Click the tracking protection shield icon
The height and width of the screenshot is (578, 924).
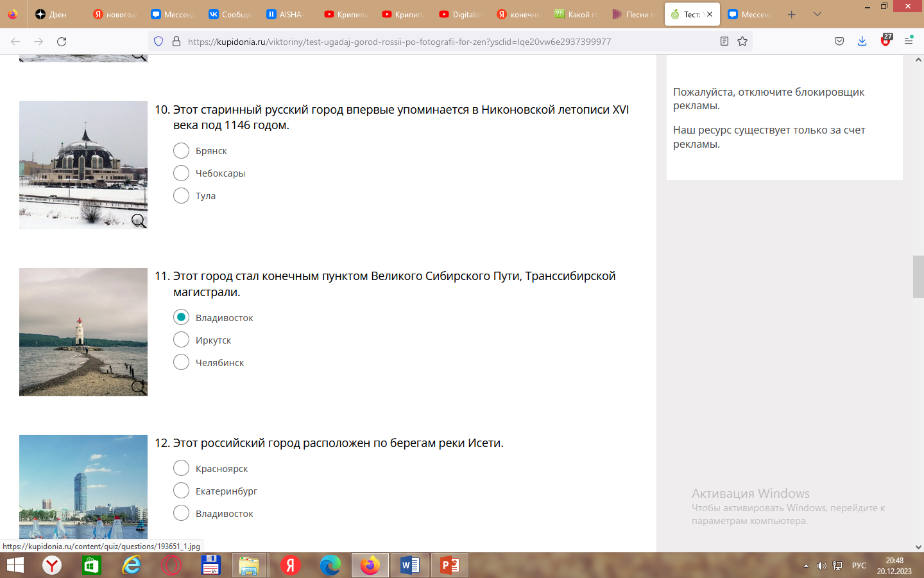click(x=158, y=42)
